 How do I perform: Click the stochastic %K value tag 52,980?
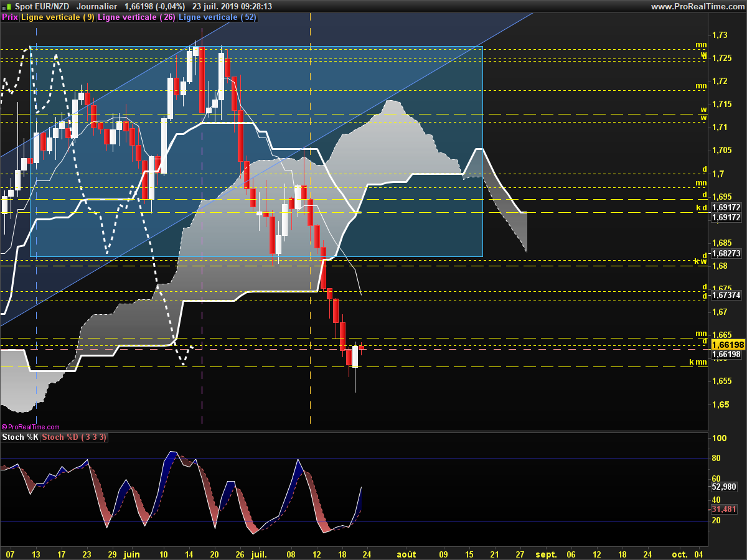[724, 487]
